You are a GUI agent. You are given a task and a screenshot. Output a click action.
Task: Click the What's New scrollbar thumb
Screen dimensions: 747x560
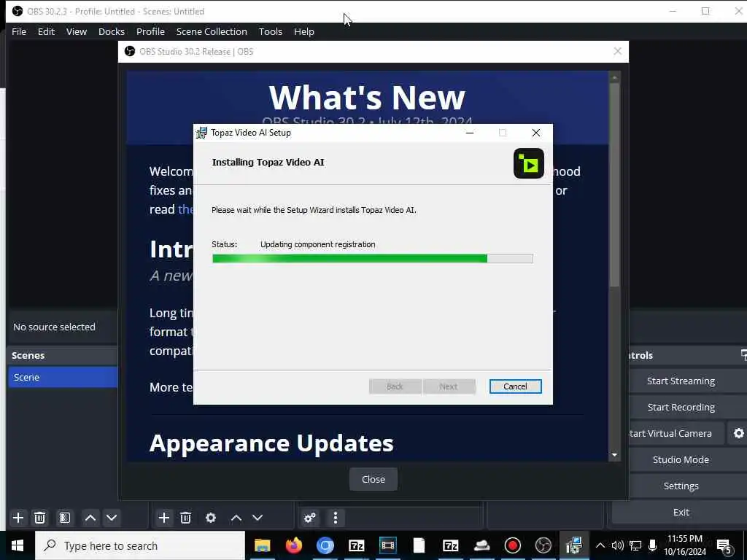click(x=614, y=184)
